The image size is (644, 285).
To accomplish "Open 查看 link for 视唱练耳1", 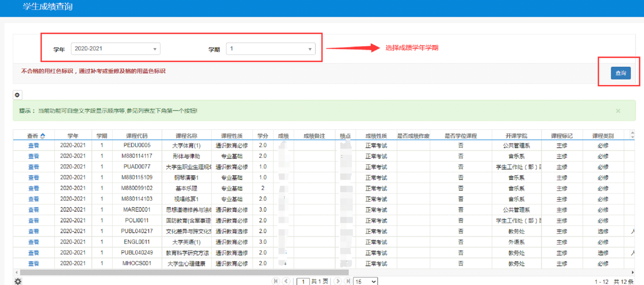I will [34, 199].
